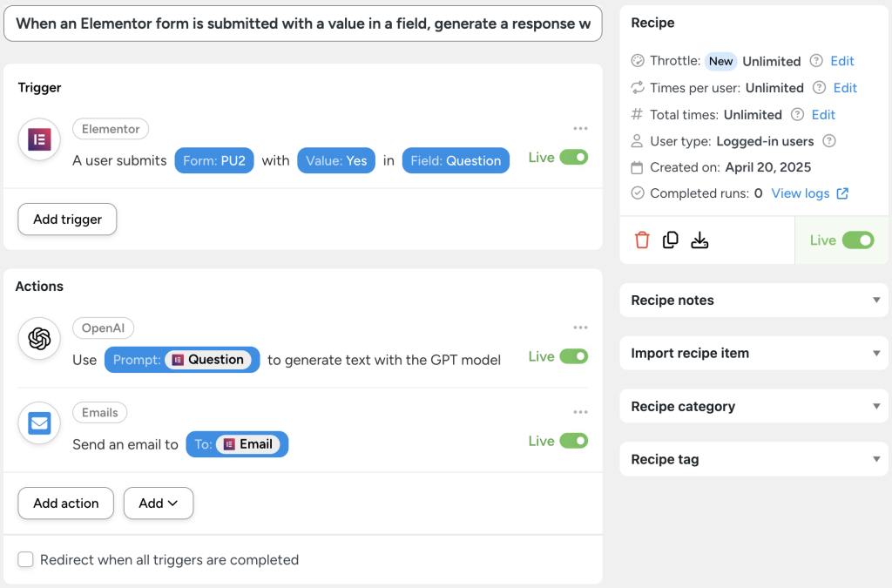Open the Add dropdown next to Add action
The width and height of the screenshot is (892, 588).
(x=158, y=503)
